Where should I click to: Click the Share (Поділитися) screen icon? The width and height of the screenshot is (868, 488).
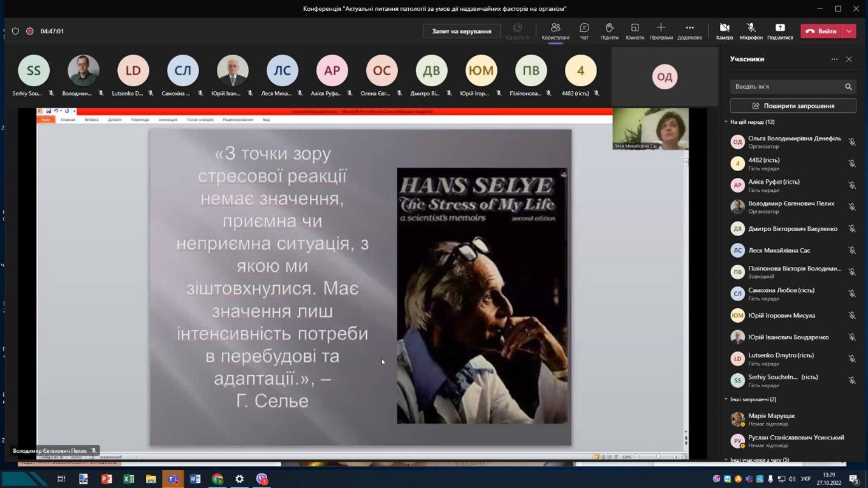[x=780, y=28]
